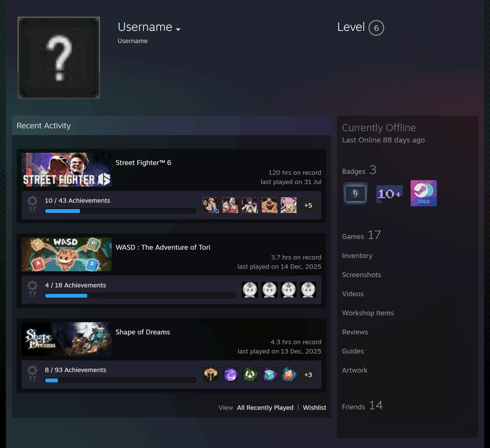The width and height of the screenshot is (490, 448).
Task: Click Shape of Dreams achievement progress bar
Action: (x=121, y=380)
